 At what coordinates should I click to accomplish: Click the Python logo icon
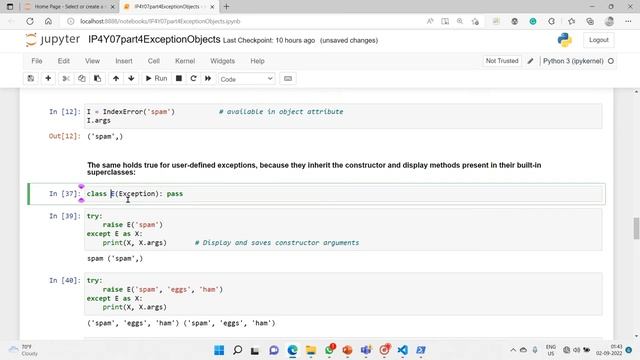[564, 40]
